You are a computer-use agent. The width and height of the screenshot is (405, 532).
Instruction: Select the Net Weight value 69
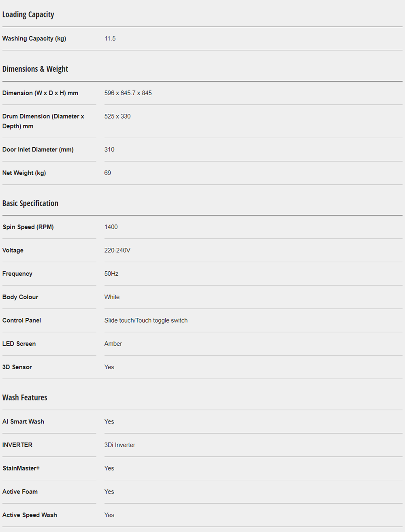tap(107, 173)
